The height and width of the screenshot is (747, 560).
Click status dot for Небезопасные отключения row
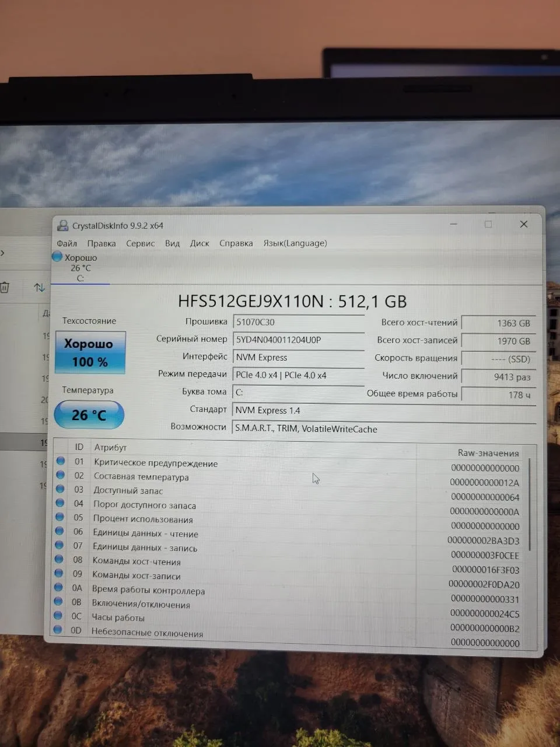[x=57, y=629]
